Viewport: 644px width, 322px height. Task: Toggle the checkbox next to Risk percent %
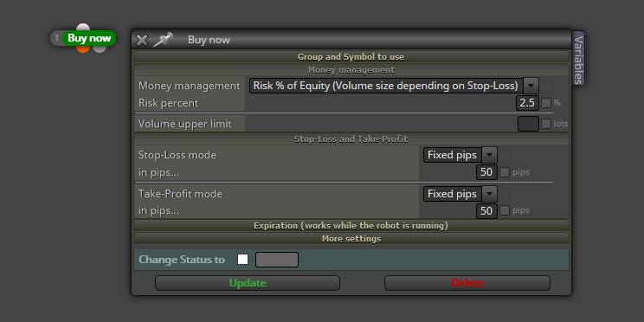click(x=546, y=103)
